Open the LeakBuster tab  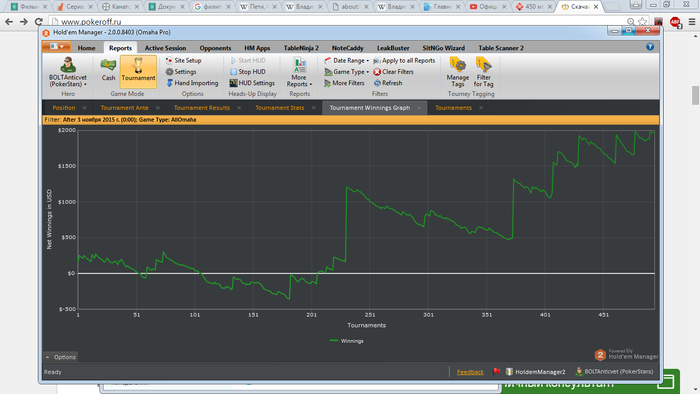coord(393,48)
